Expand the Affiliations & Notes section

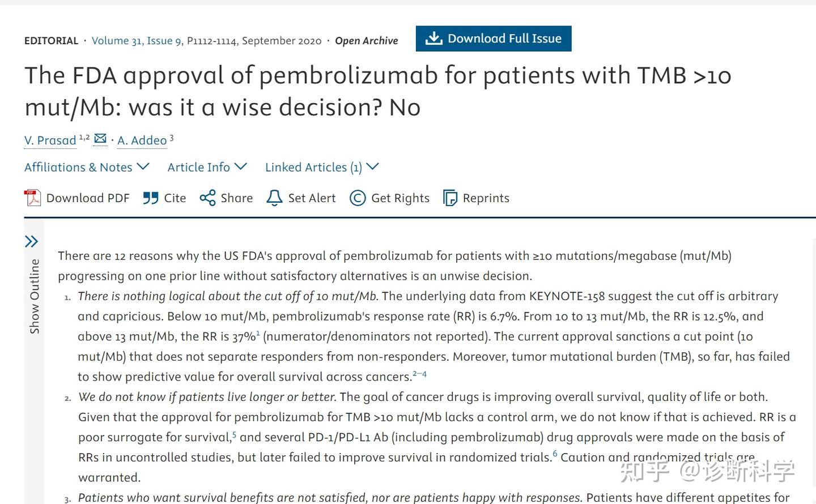pyautogui.click(x=87, y=167)
